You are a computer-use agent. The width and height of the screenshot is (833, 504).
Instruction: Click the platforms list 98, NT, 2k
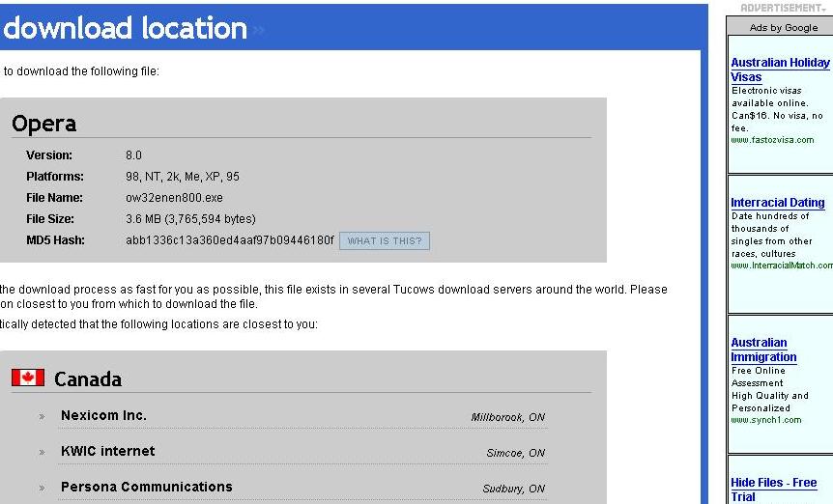point(183,177)
